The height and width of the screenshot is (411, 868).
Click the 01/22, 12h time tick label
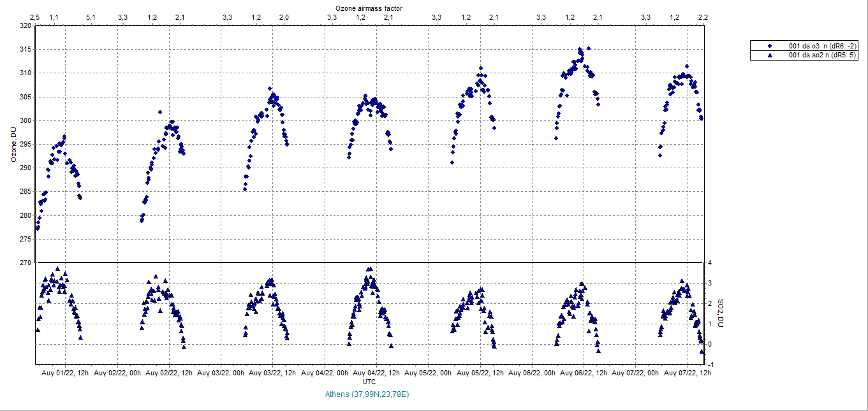[64, 373]
